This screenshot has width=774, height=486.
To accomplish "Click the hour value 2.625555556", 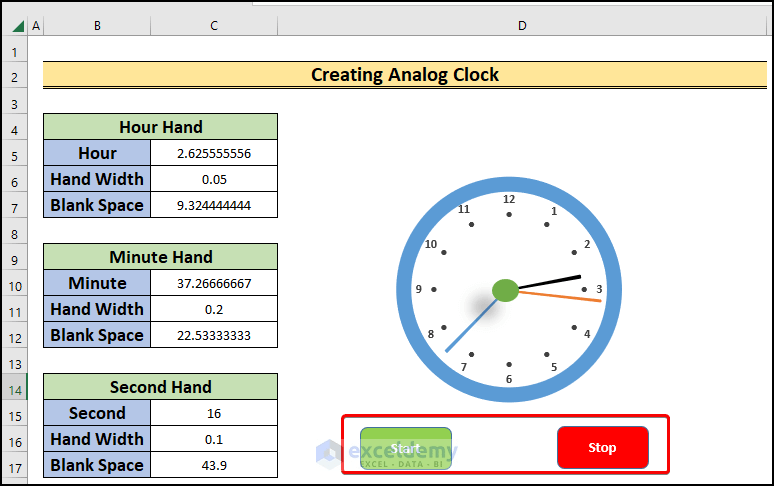I will point(214,153).
